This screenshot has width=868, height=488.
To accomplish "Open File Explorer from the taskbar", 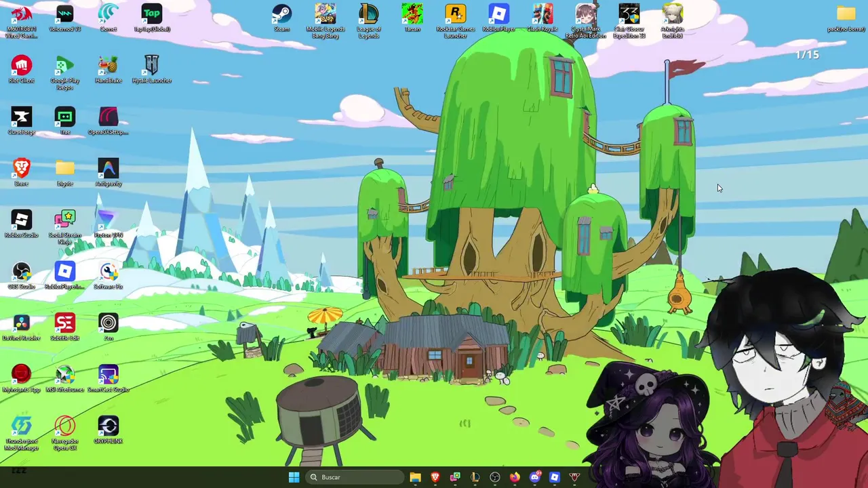I will 415,477.
